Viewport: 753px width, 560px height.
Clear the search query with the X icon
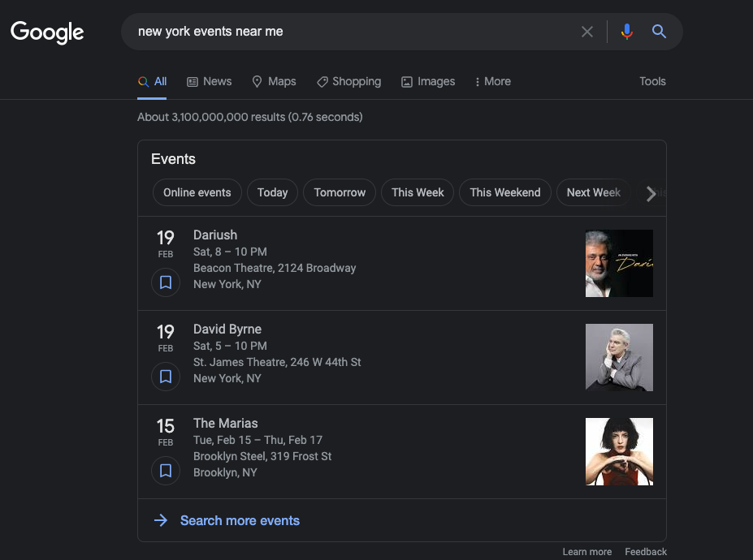586,32
